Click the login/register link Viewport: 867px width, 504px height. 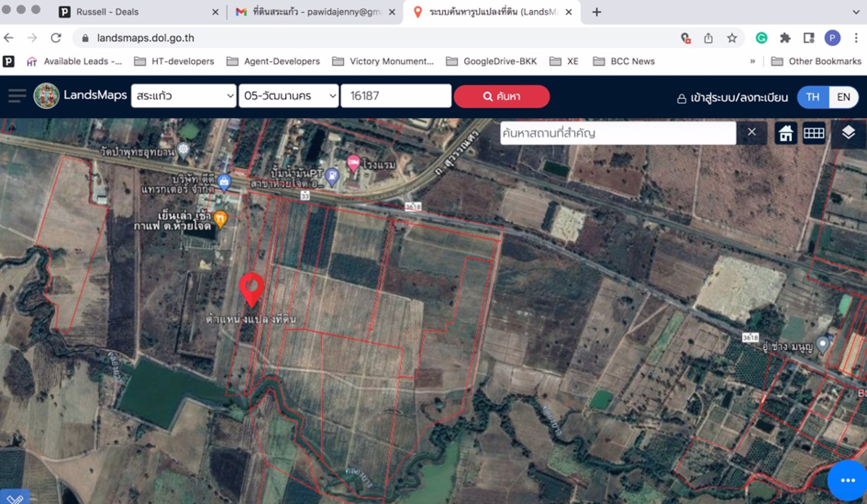[732, 97]
